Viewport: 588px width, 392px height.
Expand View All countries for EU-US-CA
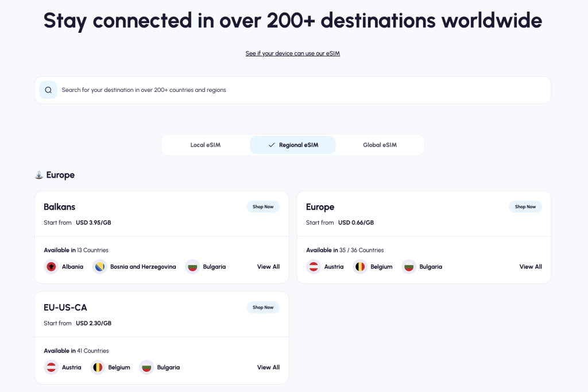click(268, 367)
